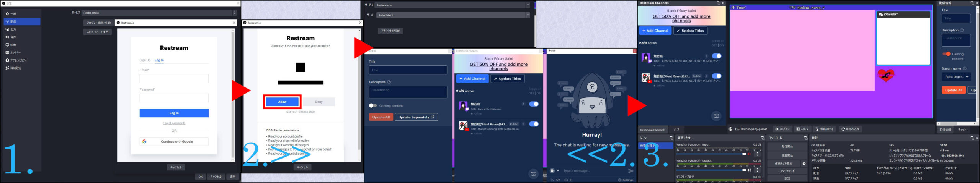Click pencil Update Titles in floating Channels window
Screen dimensions: 980x183
tap(507, 79)
